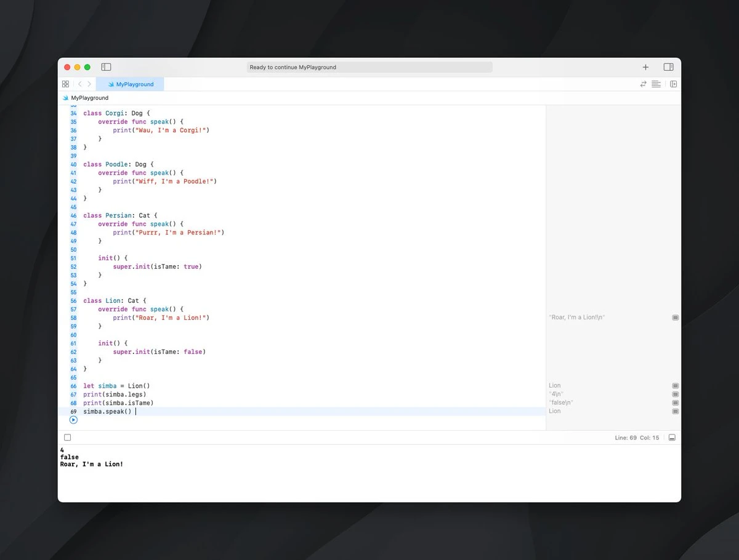Toggle the left navigator sidebar
Viewport: 739px width, 560px height.
coord(106,67)
